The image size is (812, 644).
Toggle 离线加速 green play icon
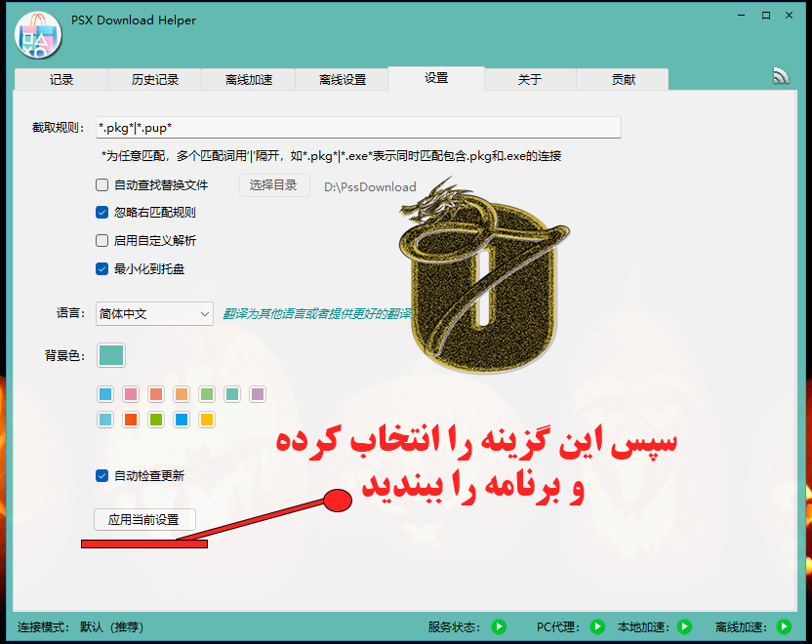tap(784, 626)
